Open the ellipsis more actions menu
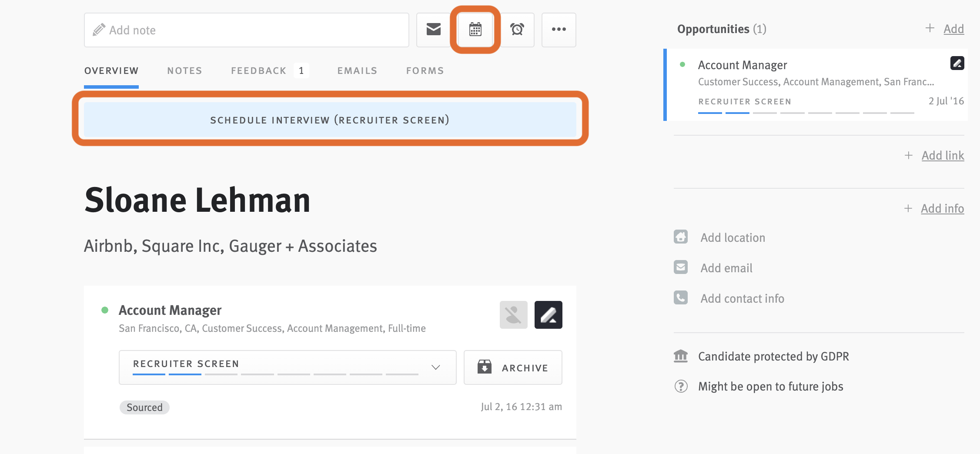 tap(559, 30)
